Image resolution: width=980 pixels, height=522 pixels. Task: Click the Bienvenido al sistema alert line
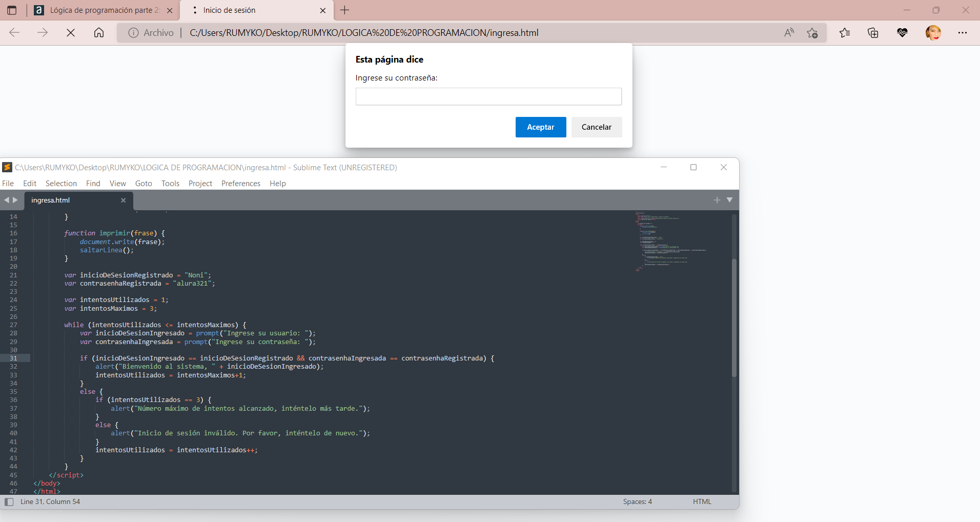(209, 367)
